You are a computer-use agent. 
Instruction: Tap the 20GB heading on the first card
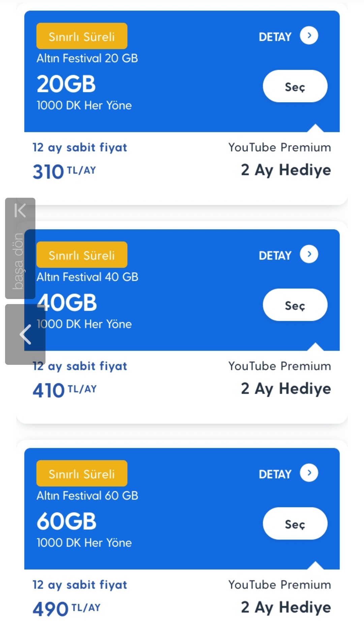click(66, 84)
